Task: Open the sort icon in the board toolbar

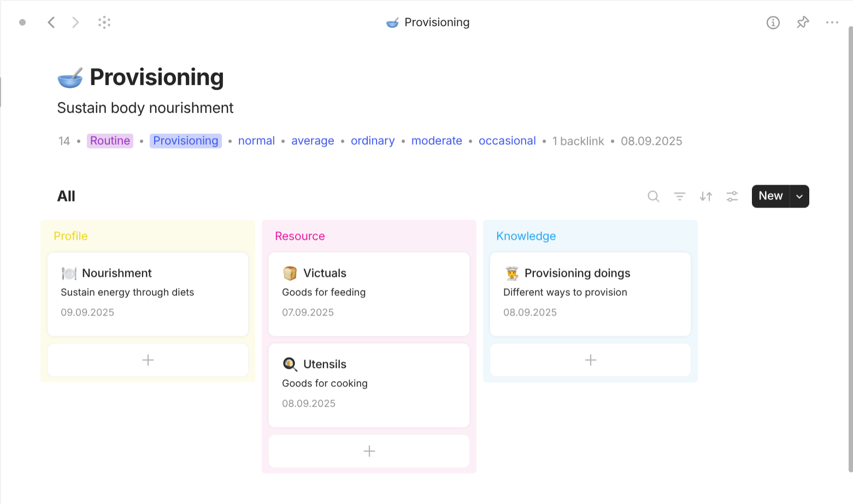Action: 705,196
